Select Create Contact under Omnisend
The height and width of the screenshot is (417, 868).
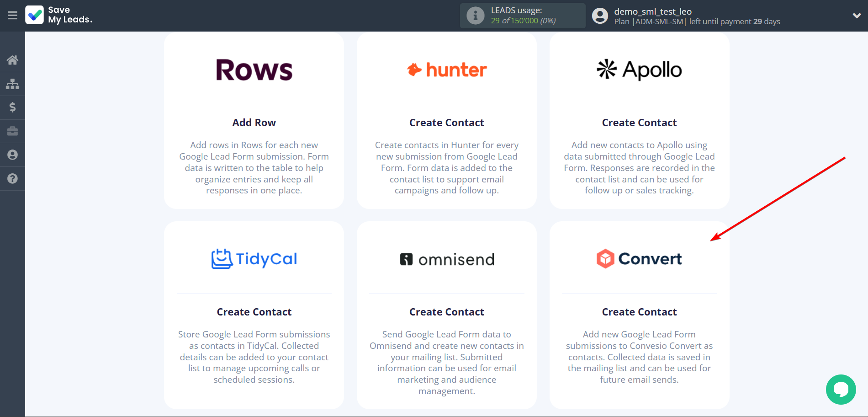[x=447, y=312]
